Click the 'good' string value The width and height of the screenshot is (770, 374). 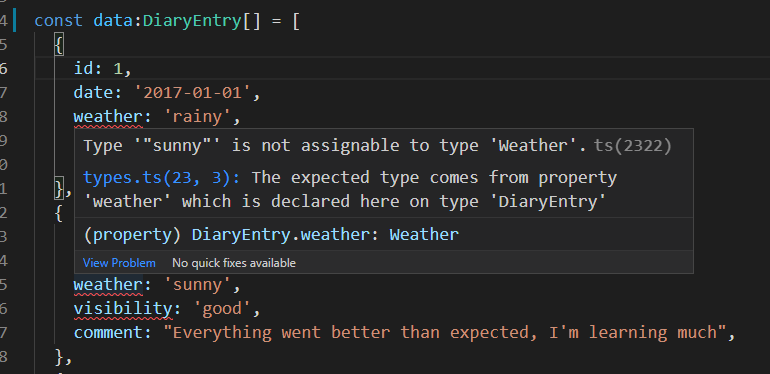pyautogui.click(x=221, y=309)
